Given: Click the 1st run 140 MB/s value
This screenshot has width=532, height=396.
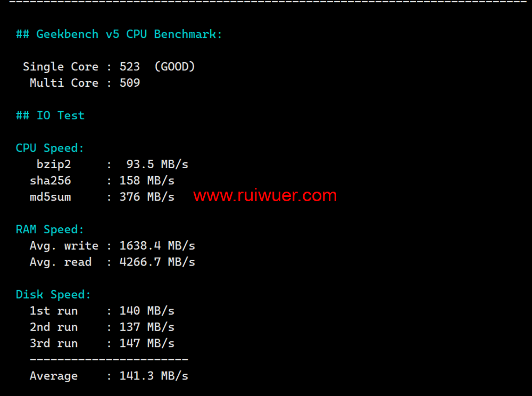Looking at the screenshot, I should tap(147, 311).
